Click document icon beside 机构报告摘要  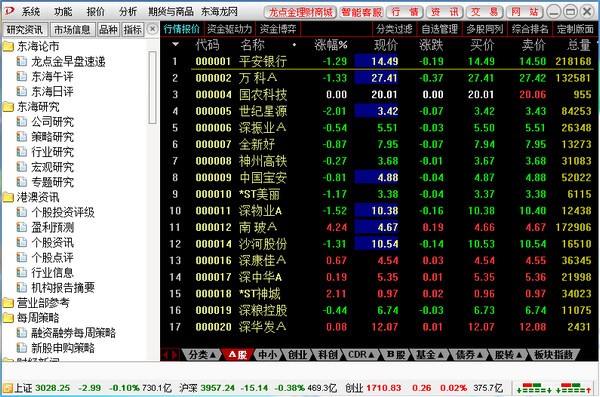tap(22, 288)
